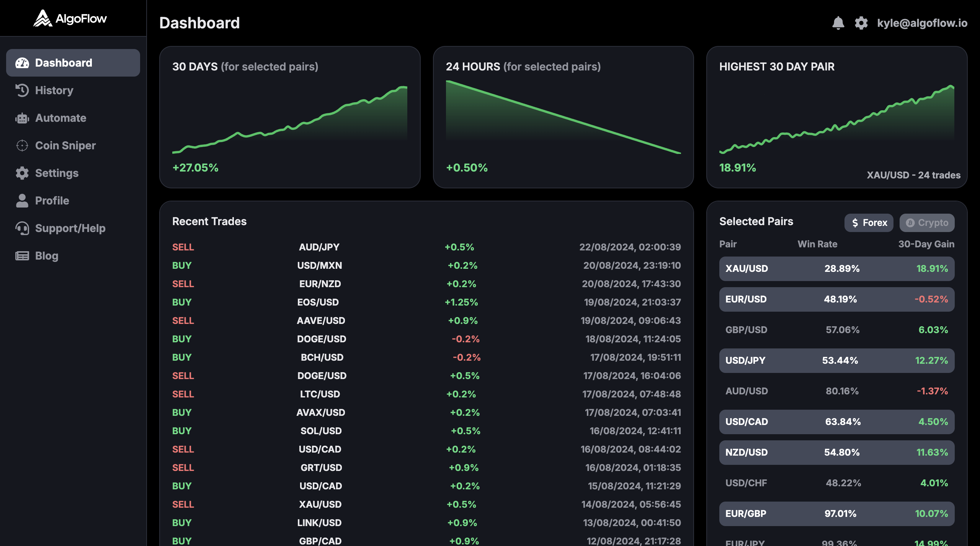Toggle the USD/JPY pair selection

pyautogui.click(x=837, y=361)
